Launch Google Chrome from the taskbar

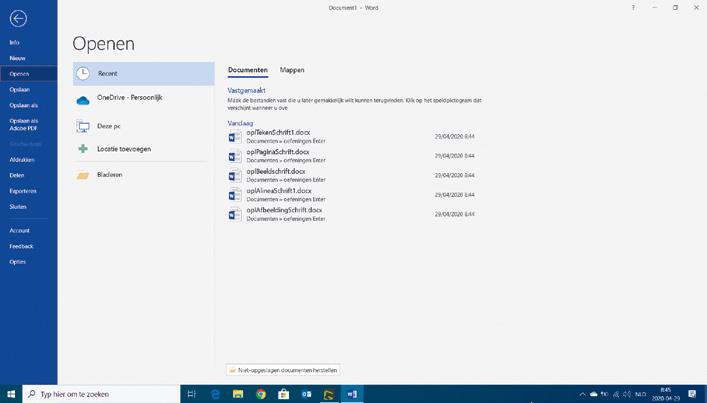(261, 394)
